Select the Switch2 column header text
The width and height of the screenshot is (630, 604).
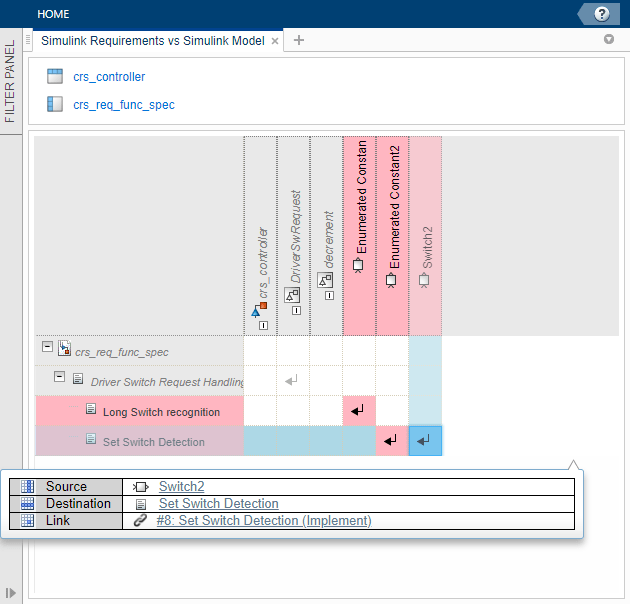(x=428, y=248)
